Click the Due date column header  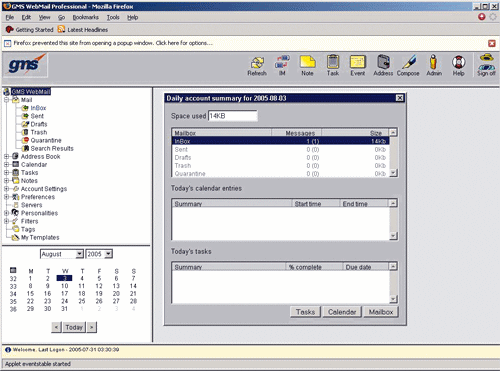(366, 267)
